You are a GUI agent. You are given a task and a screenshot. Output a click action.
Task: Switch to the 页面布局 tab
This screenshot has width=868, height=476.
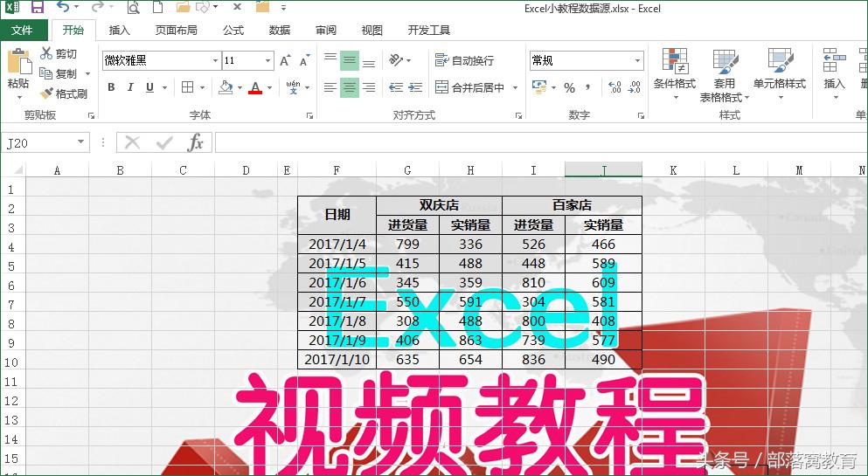[176, 31]
